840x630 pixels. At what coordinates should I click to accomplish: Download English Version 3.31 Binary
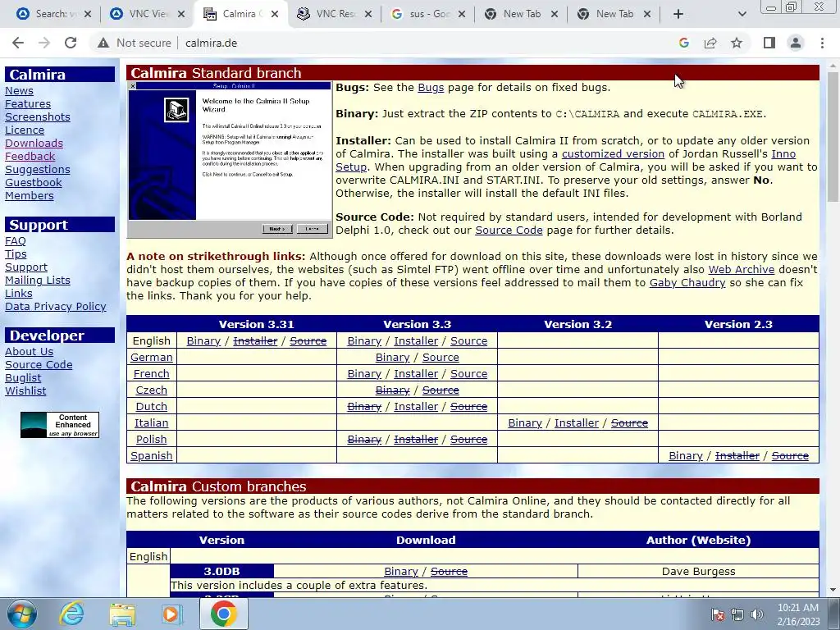tap(203, 340)
